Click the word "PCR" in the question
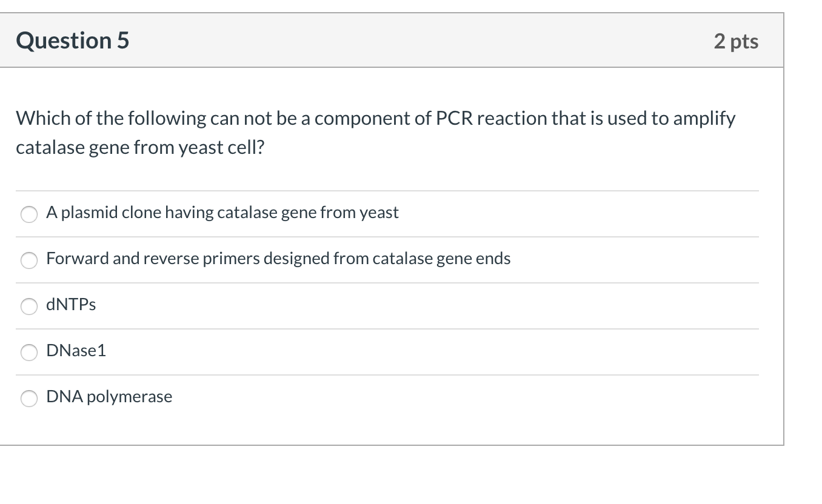Screen dimensions: 822x504 (x=453, y=118)
